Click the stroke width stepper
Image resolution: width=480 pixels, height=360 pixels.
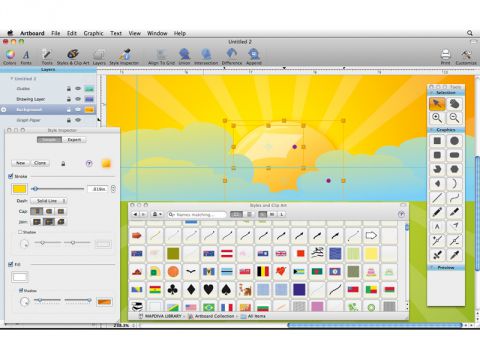[x=113, y=189]
